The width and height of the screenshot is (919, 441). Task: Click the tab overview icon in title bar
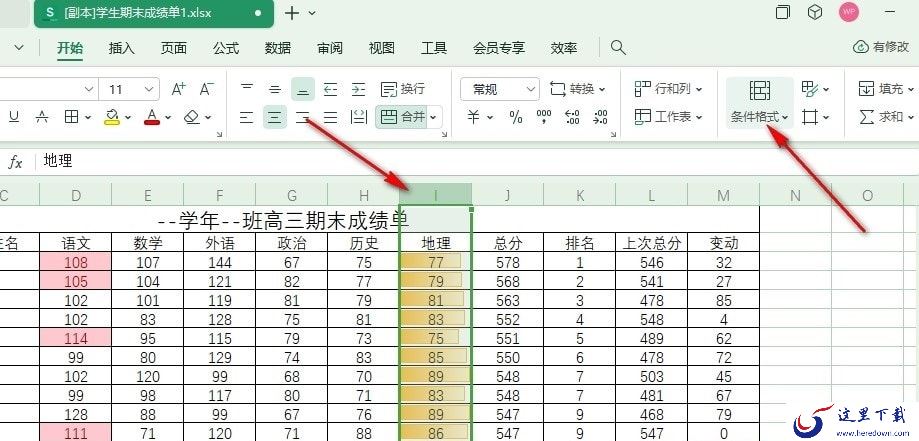pyautogui.click(x=782, y=12)
